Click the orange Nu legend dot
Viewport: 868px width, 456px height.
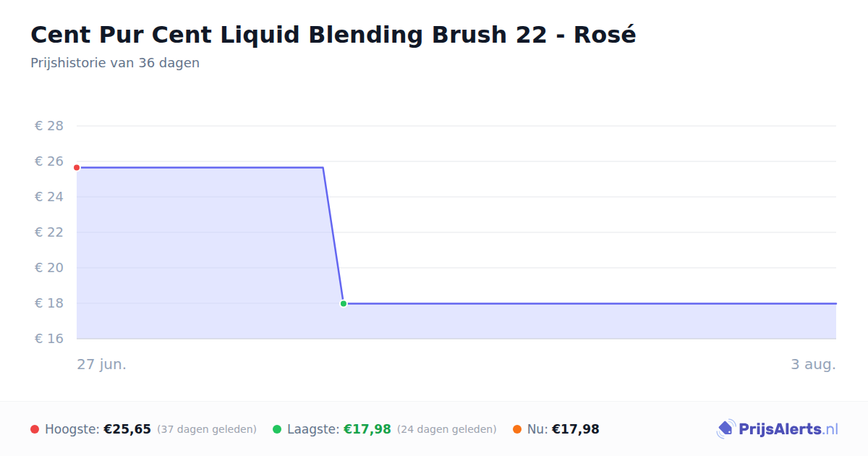pos(517,429)
